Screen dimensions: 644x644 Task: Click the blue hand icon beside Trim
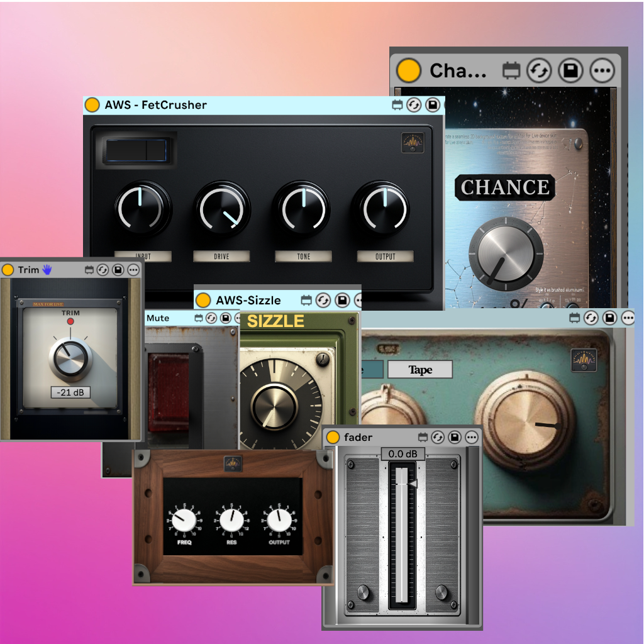(48, 270)
